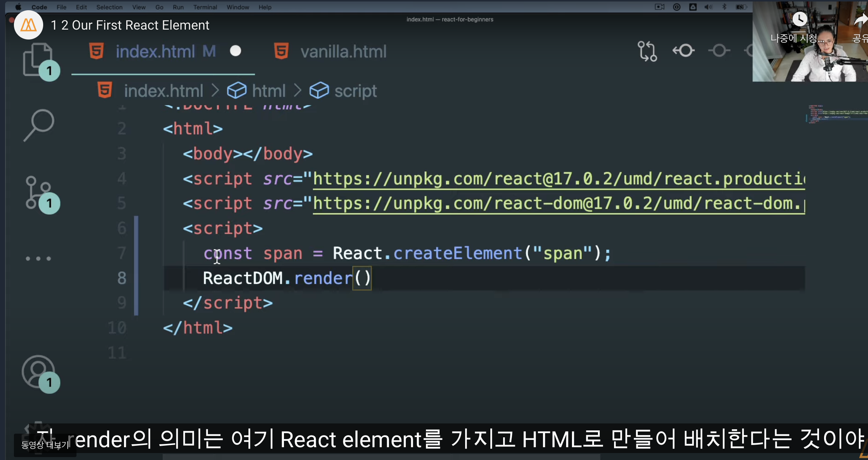
Task: Click the compare changes icon in editor toolbar
Action: click(x=647, y=51)
